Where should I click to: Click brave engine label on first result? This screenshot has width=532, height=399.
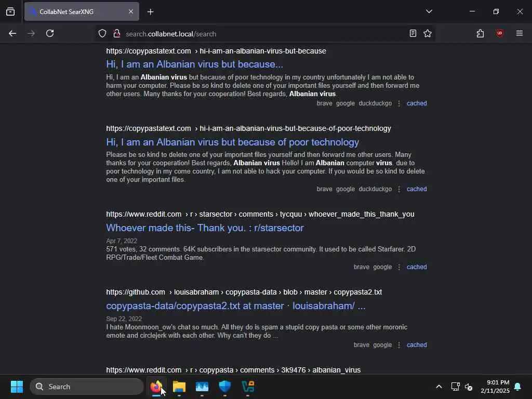coord(324,103)
